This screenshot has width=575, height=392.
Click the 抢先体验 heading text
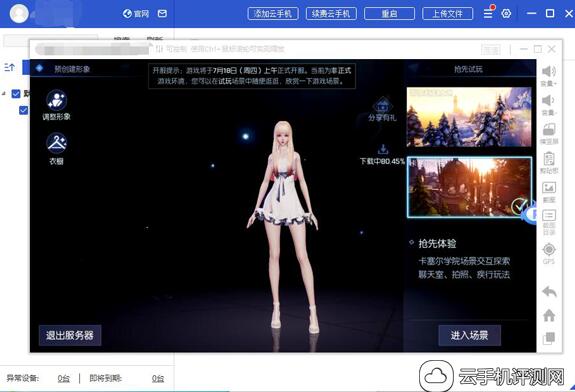click(437, 243)
